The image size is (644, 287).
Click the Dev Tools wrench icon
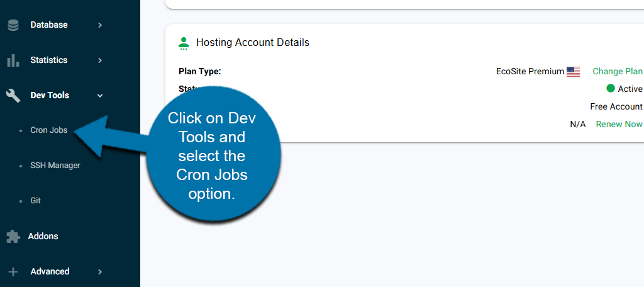[x=13, y=96]
